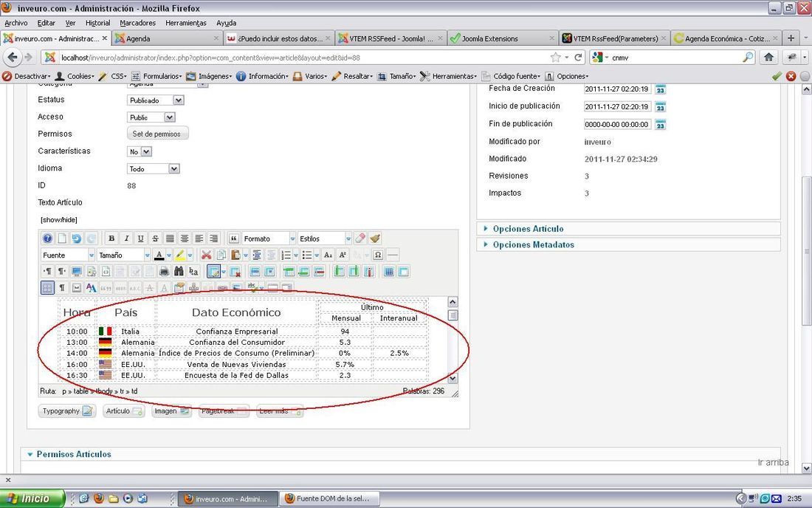Open the Herramientas menu in menu bar
812x508 pixels.
(186, 23)
